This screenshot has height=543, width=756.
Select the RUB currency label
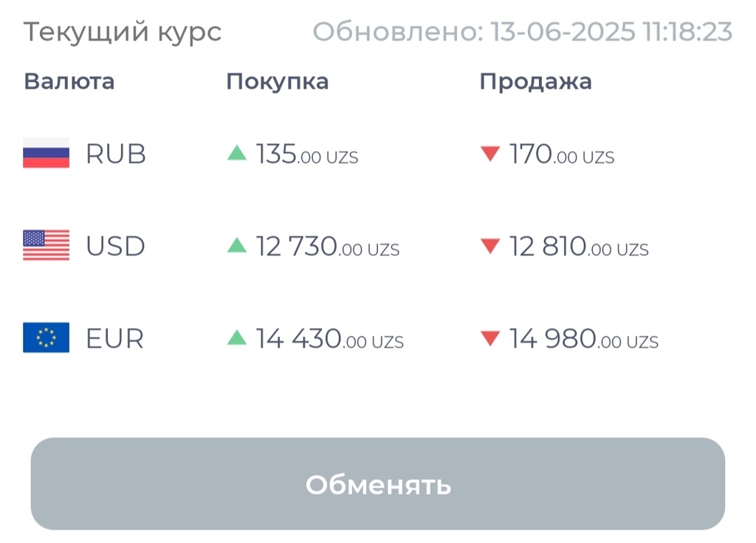[x=116, y=154]
